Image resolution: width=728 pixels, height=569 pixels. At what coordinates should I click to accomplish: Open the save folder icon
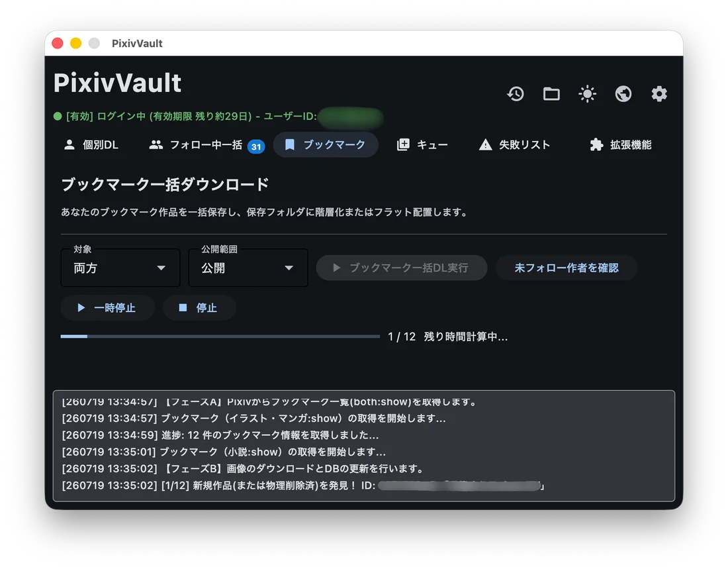551,94
